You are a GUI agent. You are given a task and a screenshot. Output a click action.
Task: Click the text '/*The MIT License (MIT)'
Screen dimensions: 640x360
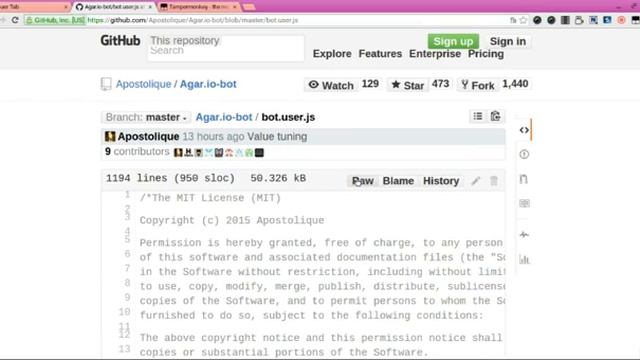[x=210, y=198]
